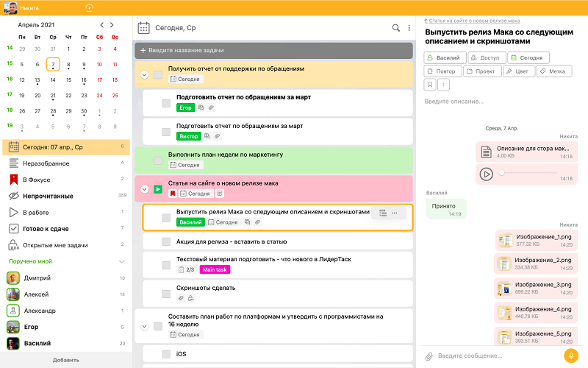The height and width of the screenshot is (368, 588).
Task: Click the microphone button in message bar
Action: 570,355
